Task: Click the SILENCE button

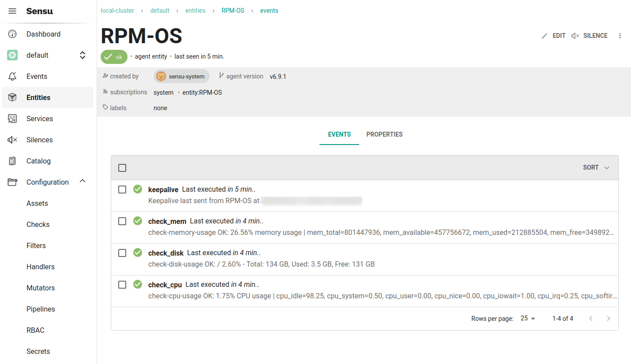Action: (x=589, y=36)
